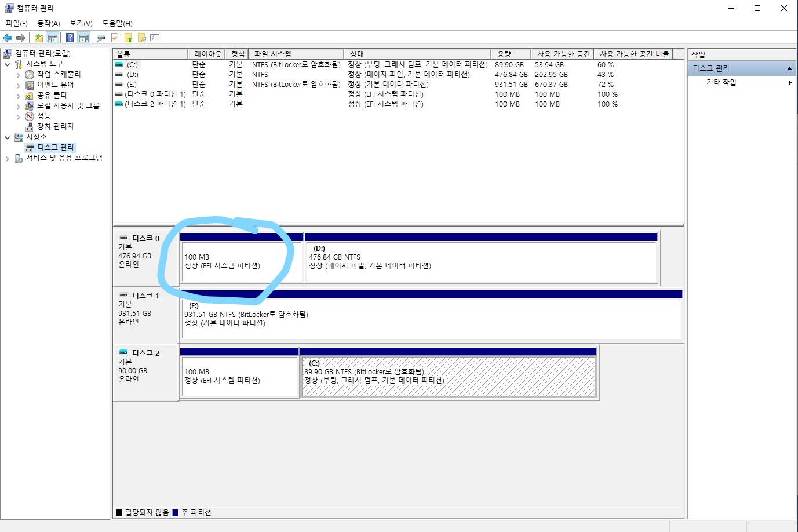This screenshot has height=532, width=798.
Task: Sort by the 상태 column header
Action: click(417, 54)
